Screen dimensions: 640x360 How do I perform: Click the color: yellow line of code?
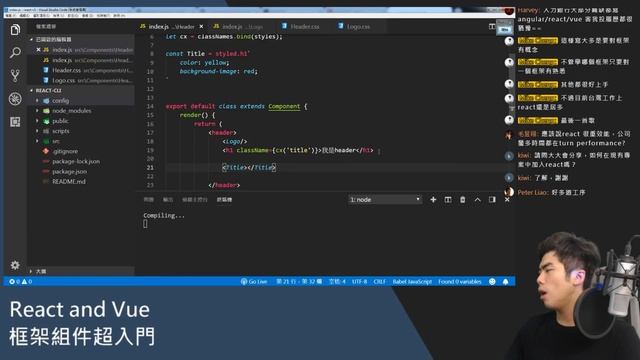pyautogui.click(x=204, y=62)
